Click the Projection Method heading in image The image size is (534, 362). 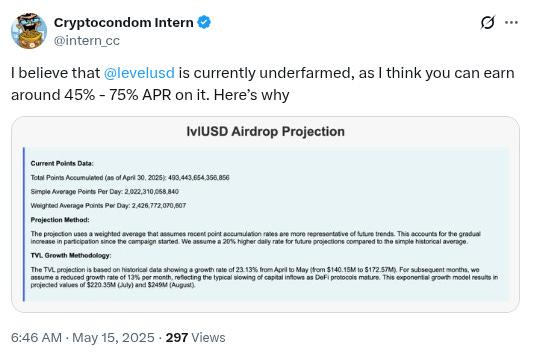tap(60, 220)
